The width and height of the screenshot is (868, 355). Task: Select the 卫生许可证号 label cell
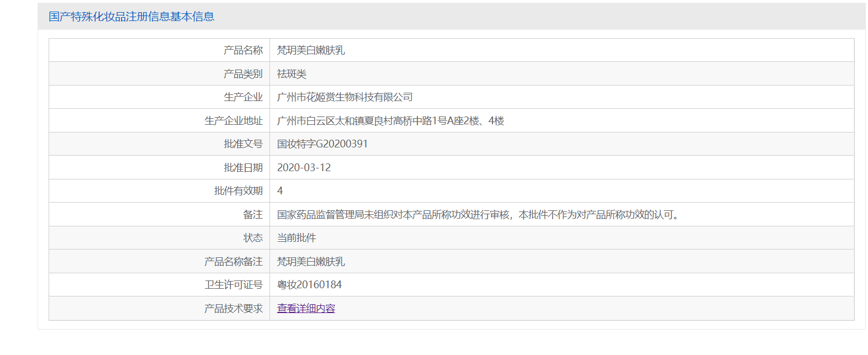pyautogui.click(x=159, y=285)
